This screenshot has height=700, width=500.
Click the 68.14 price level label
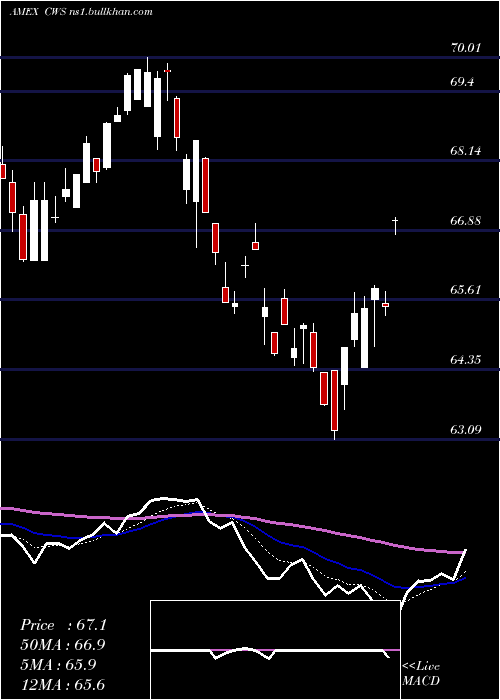466,150
